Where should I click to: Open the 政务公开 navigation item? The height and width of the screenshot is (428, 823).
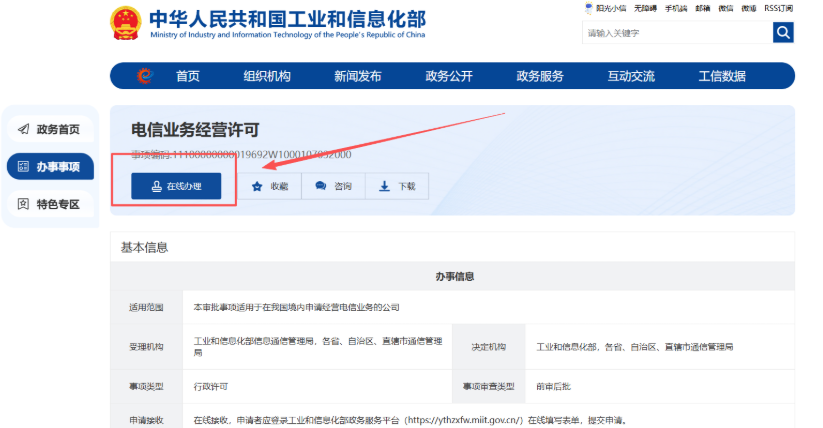tap(449, 76)
